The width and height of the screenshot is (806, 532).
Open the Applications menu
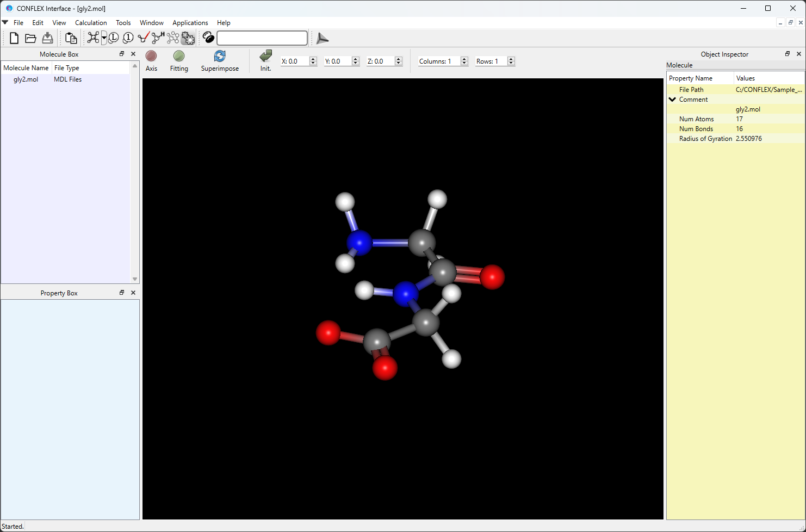190,23
